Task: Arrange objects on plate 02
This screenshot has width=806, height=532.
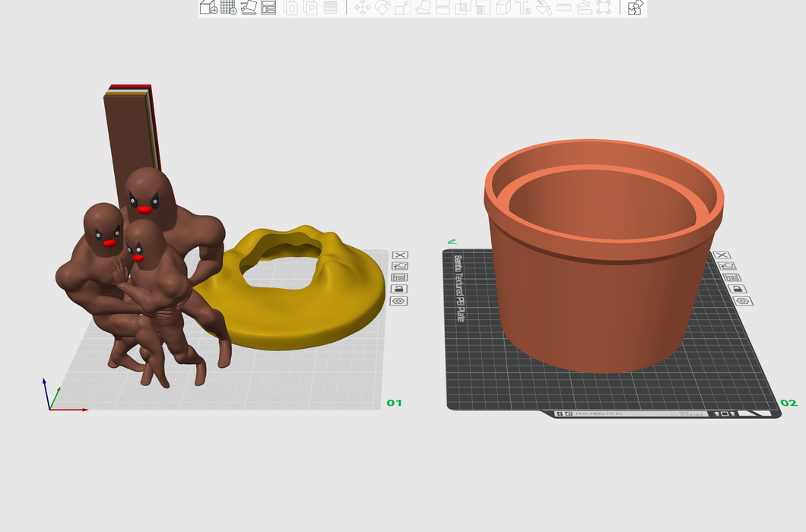Action: click(735, 278)
